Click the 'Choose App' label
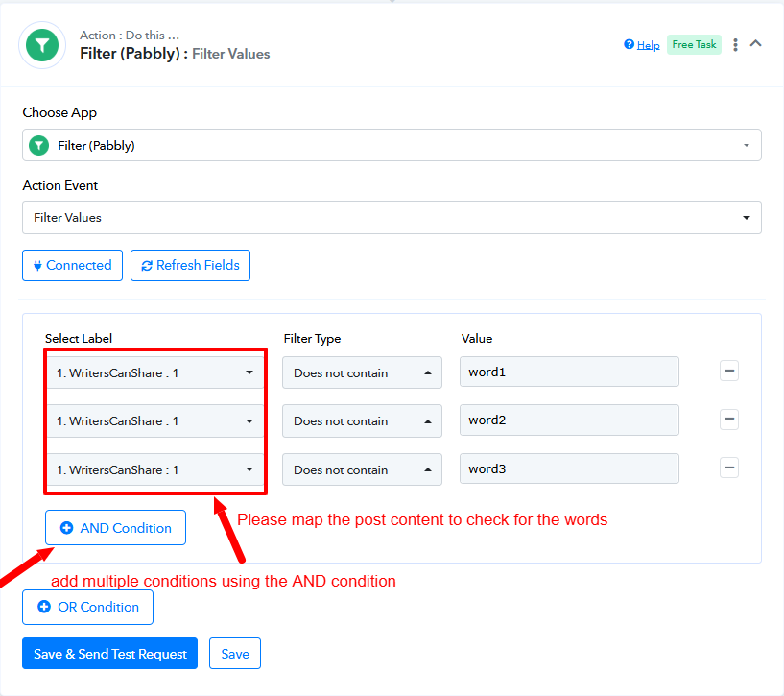 click(59, 112)
